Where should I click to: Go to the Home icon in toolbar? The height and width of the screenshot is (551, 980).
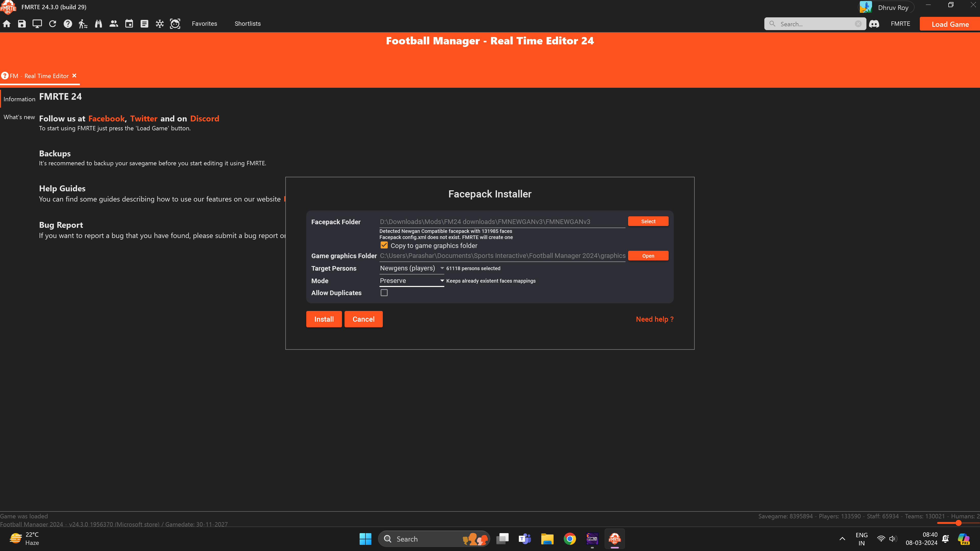tap(6, 23)
